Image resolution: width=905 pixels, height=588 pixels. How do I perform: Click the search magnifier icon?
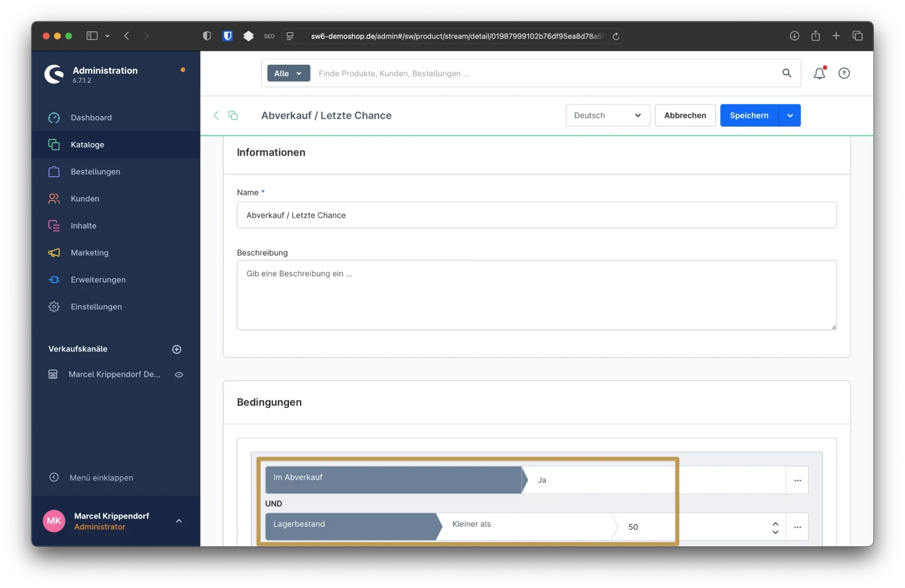[786, 73]
